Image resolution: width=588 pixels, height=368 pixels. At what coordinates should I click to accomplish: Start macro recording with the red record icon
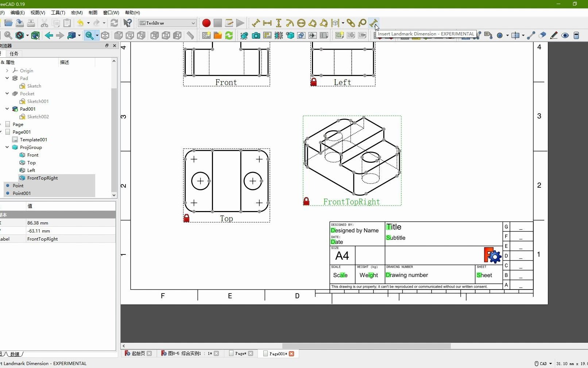point(206,23)
